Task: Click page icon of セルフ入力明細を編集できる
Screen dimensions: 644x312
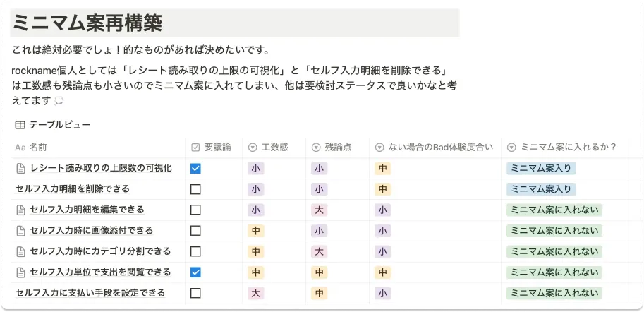Action: 20,210
